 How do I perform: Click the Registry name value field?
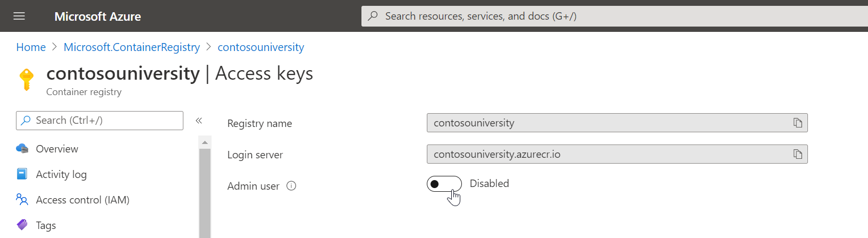click(617, 123)
